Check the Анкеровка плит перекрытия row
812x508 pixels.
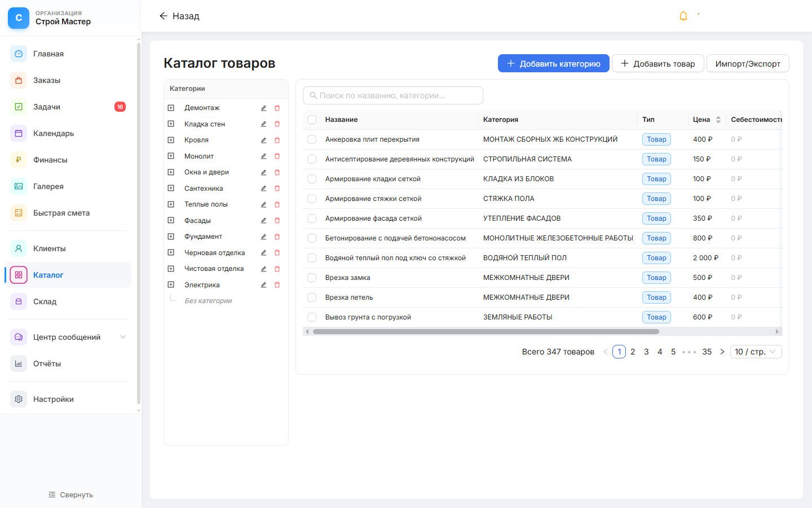tap(312, 139)
